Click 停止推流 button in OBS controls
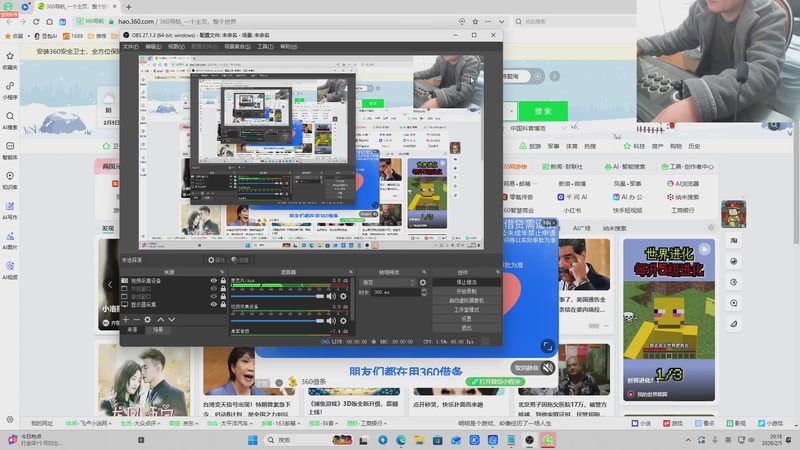 click(466, 282)
